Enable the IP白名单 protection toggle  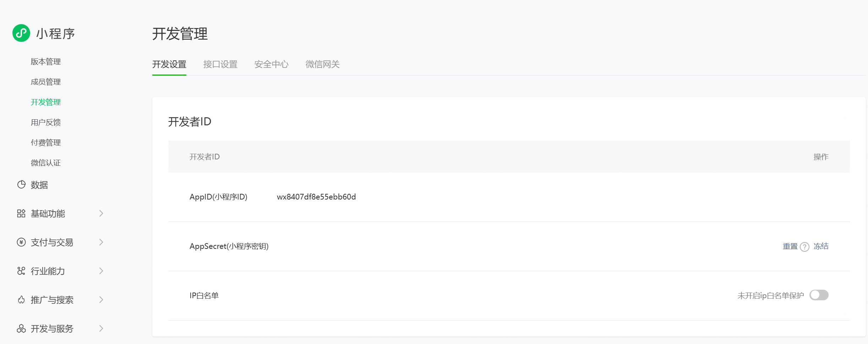click(x=819, y=295)
